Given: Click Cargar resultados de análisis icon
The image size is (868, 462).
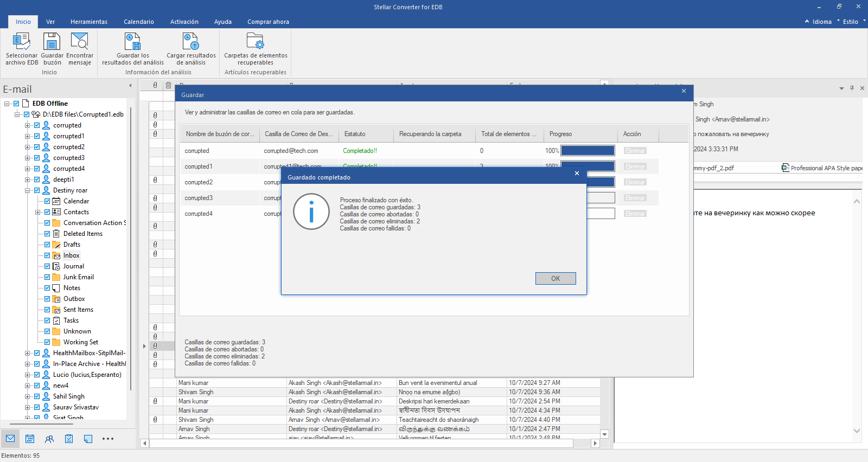Looking at the screenshot, I should [191, 41].
